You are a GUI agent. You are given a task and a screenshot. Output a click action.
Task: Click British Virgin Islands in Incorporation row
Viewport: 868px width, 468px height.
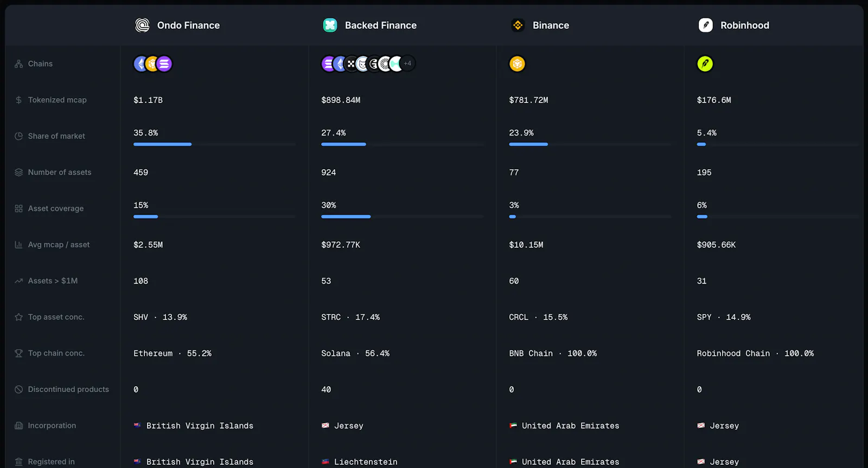coord(200,426)
